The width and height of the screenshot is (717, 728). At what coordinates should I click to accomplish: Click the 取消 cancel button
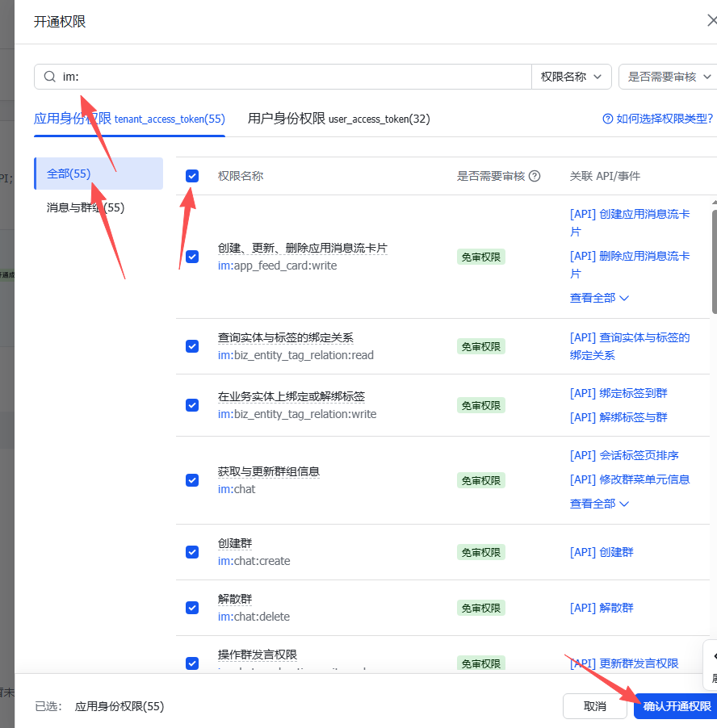click(x=595, y=705)
